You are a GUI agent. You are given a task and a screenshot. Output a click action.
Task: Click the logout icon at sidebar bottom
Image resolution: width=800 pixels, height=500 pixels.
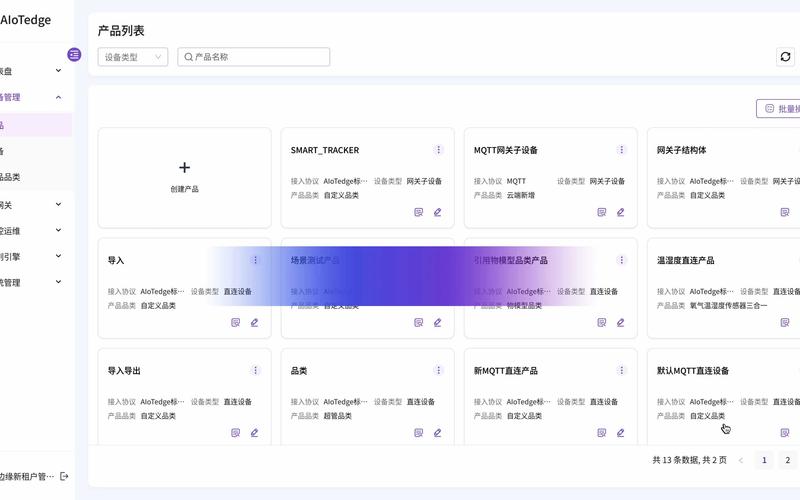[65, 476]
